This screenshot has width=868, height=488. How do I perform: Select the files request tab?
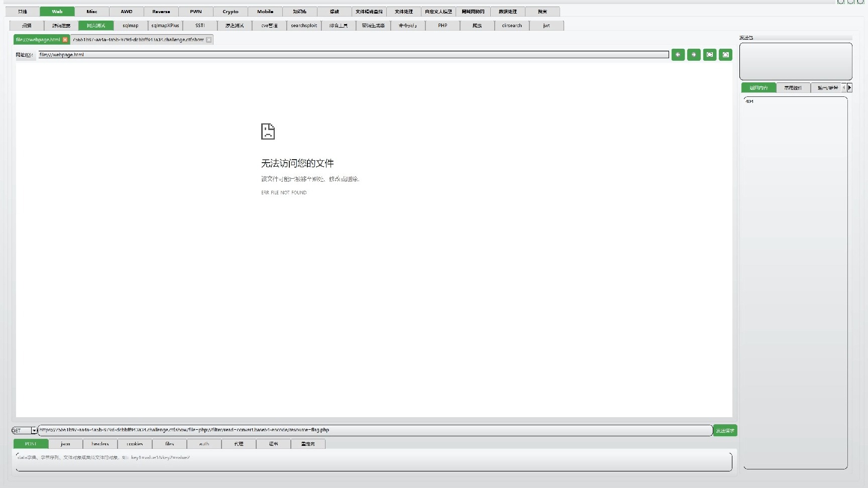169,444
